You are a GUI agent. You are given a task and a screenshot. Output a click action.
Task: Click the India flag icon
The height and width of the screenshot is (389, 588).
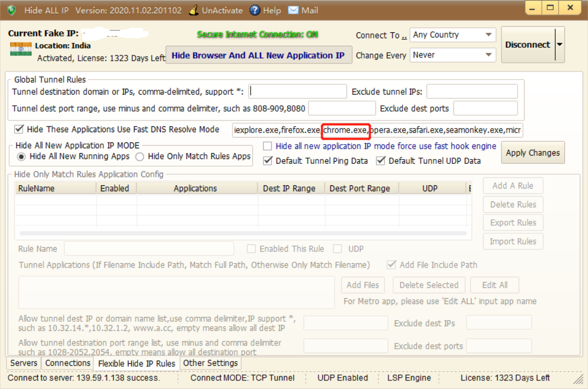point(21,49)
